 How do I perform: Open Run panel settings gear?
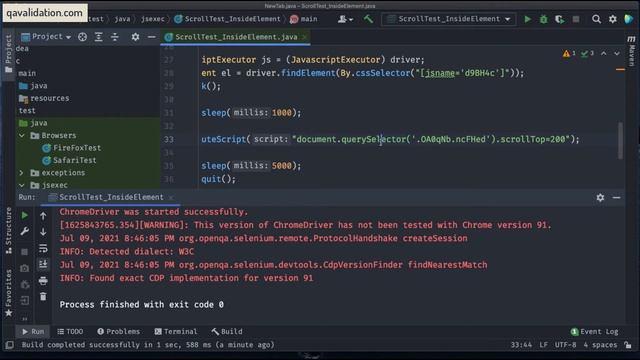coord(600,198)
